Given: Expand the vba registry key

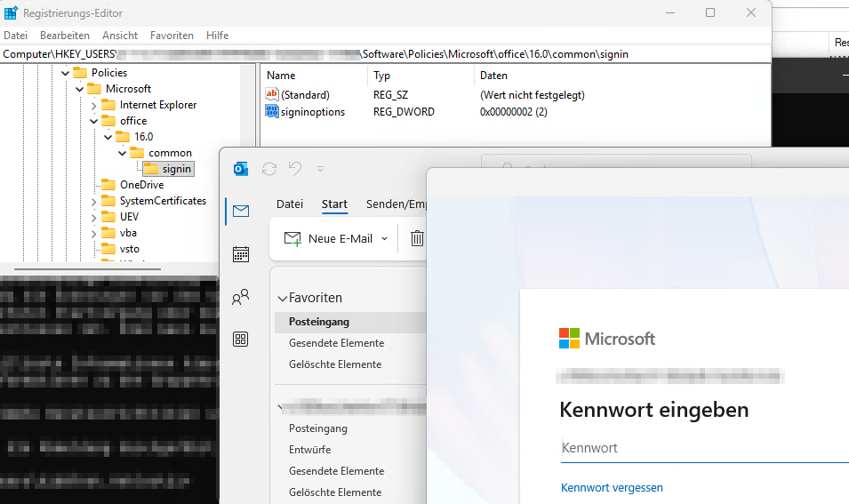Looking at the screenshot, I should [93, 233].
